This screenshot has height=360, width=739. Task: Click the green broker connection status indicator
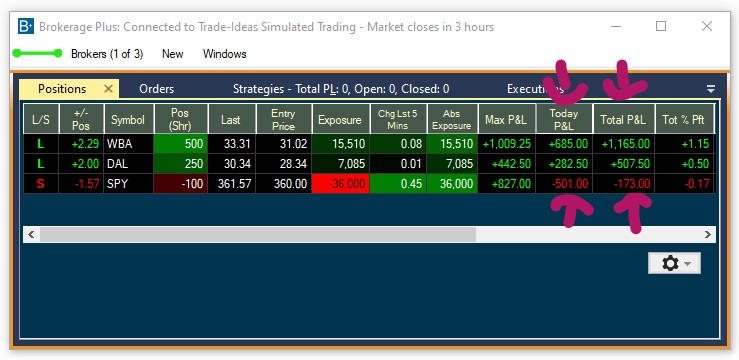click(x=37, y=54)
